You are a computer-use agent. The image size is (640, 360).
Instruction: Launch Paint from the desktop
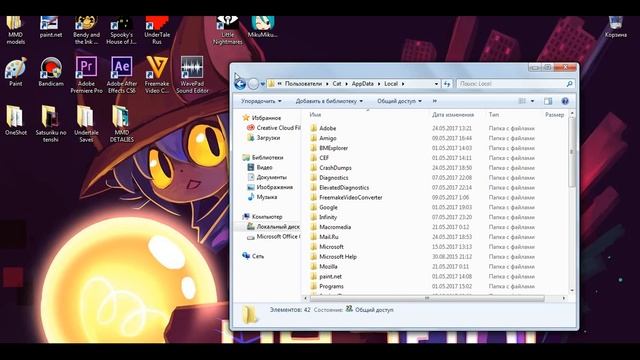[16, 71]
